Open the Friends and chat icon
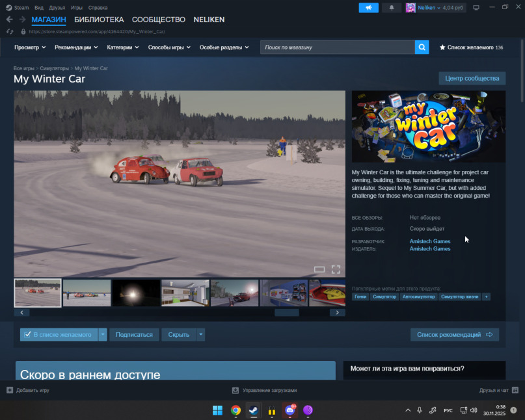 tap(515, 390)
